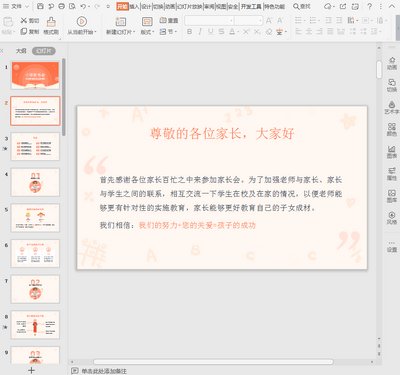Open the font name combo box
Screen dimensions: 400x375
[x=209, y=21]
